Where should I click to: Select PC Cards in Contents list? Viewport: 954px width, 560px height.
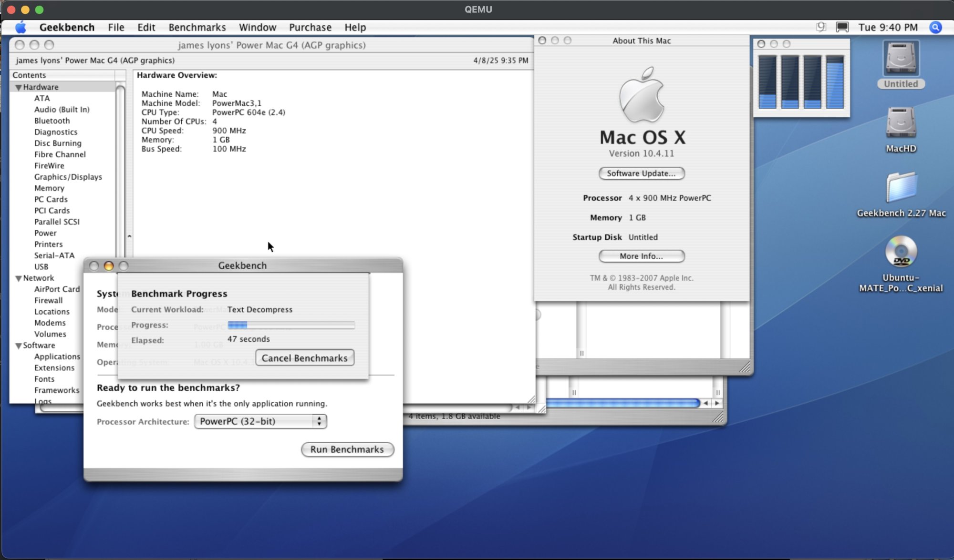coord(51,199)
